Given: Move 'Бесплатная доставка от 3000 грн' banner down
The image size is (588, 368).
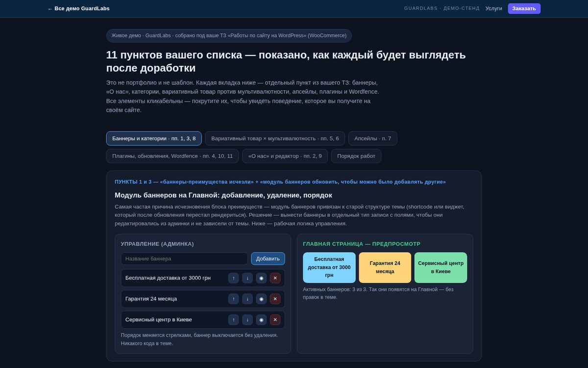Looking at the screenshot, I should [247, 278].
